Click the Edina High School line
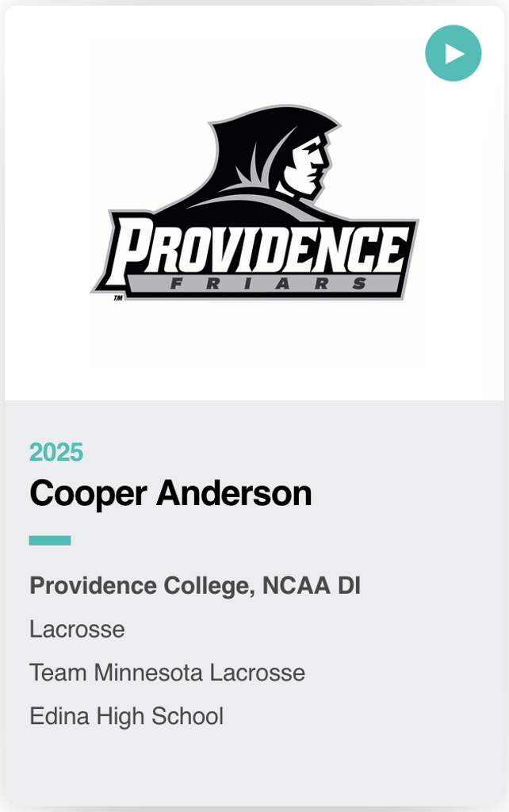The width and height of the screenshot is (509, 812). tap(126, 717)
